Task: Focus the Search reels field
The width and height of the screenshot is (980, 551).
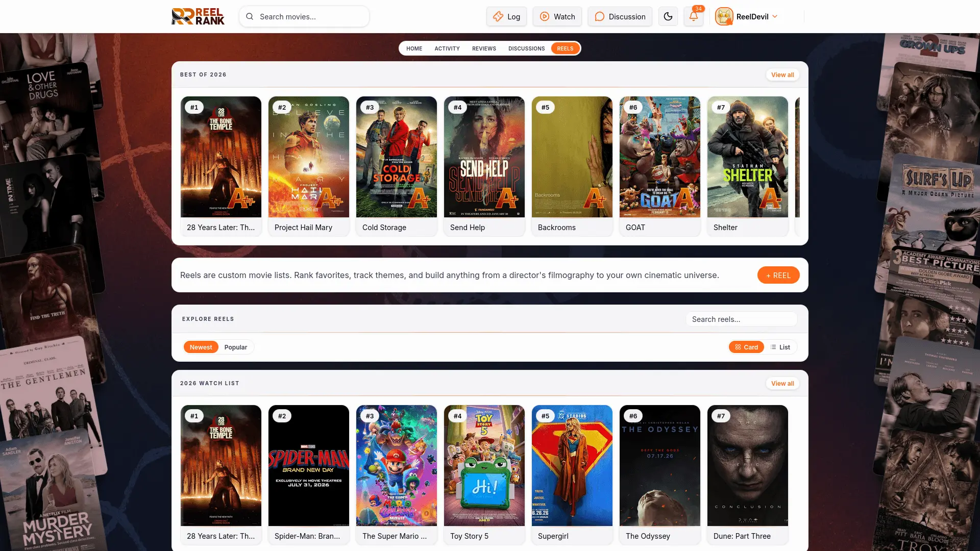Action: (x=741, y=319)
